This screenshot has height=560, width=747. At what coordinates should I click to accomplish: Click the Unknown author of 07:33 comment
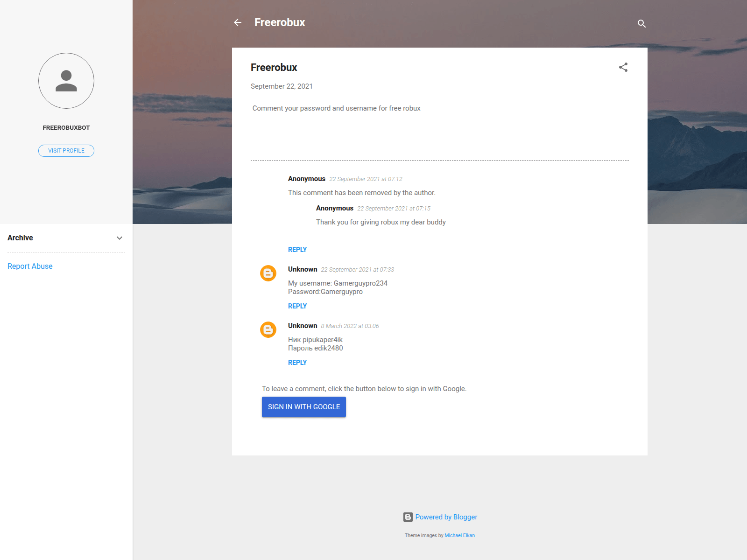click(303, 269)
